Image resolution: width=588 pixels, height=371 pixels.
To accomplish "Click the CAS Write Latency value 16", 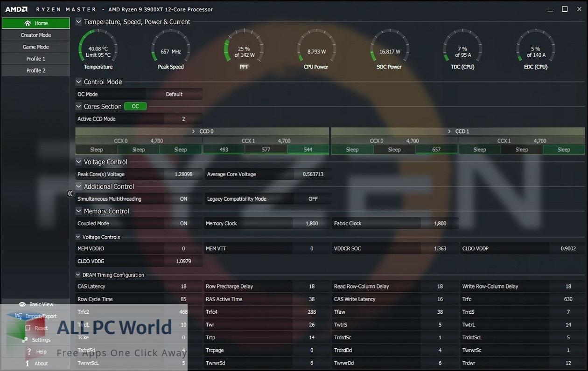I will 440,299.
